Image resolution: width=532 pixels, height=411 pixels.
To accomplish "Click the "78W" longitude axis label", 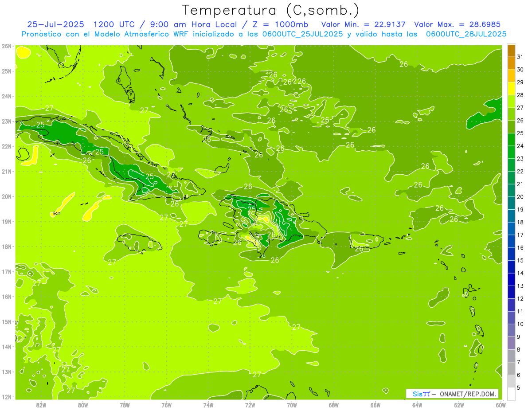I will (125, 405).
